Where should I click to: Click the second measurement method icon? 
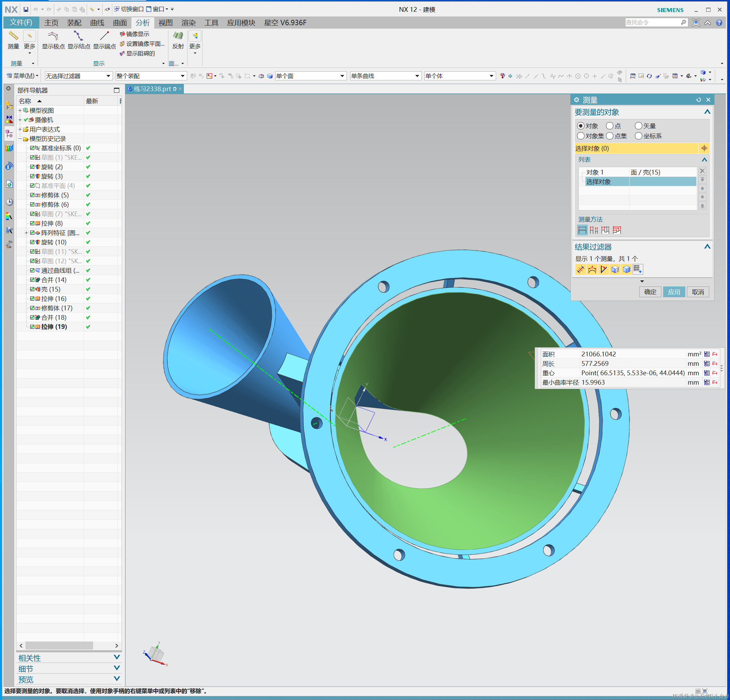click(x=594, y=230)
